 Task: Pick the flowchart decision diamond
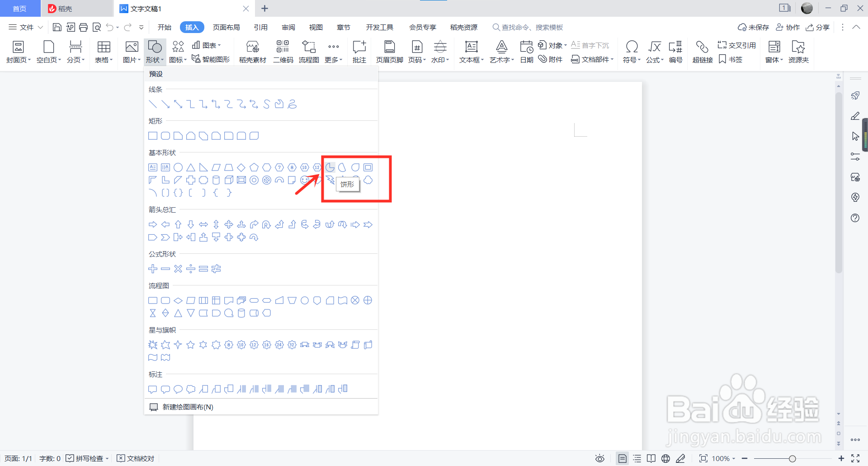tap(178, 300)
